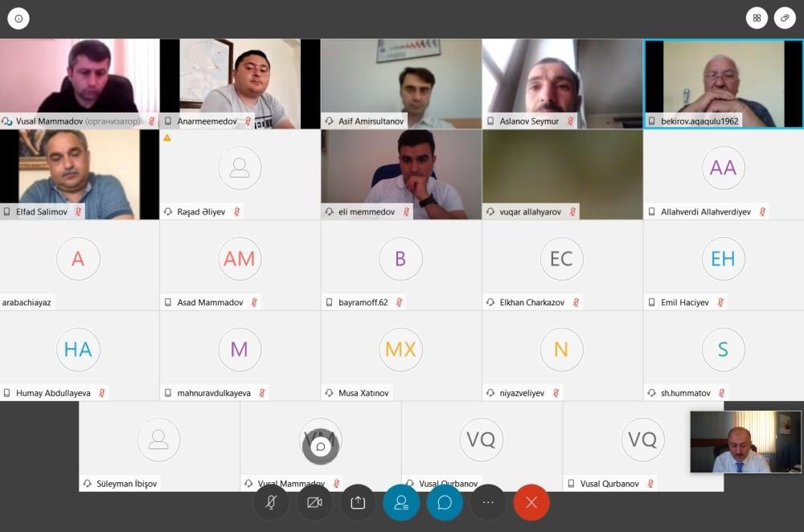Click the self-view camera preview thumbnail
This screenshot has width=804, height=532.
745,442
